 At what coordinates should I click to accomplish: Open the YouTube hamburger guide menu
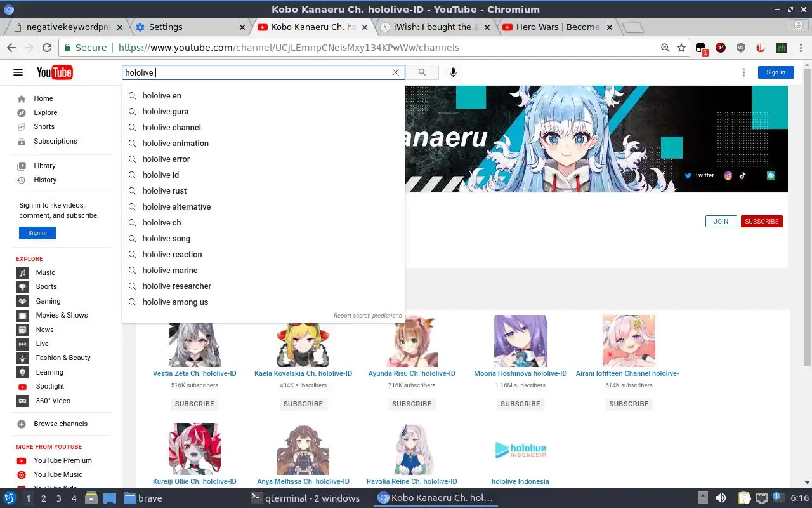(x=18, y=72)
